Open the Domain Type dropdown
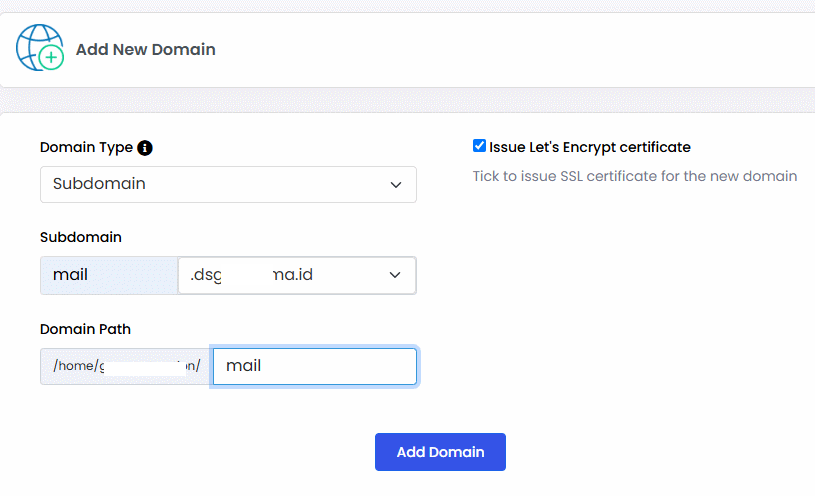The width and height of the screenshot is (815, 496). coord(228,185)
